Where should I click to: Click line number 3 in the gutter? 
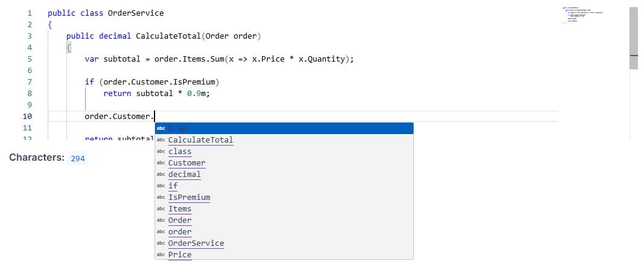tap(30, 36)
